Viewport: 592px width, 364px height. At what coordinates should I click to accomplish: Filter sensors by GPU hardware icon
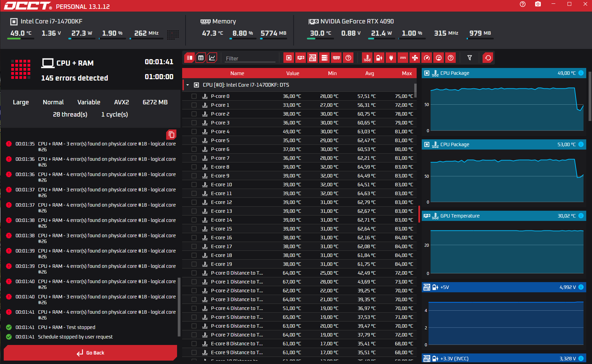tap(301, 58)
